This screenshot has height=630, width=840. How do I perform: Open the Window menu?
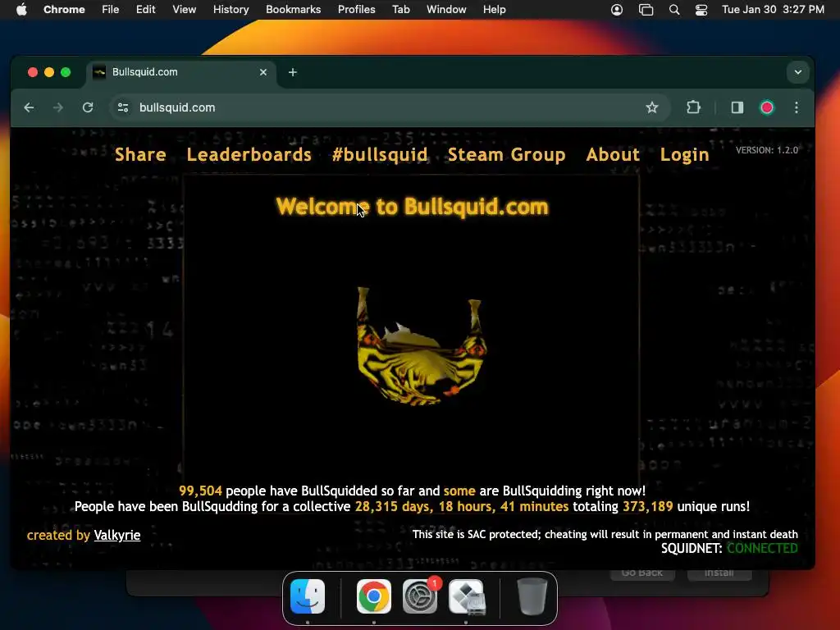click(446, 10)
